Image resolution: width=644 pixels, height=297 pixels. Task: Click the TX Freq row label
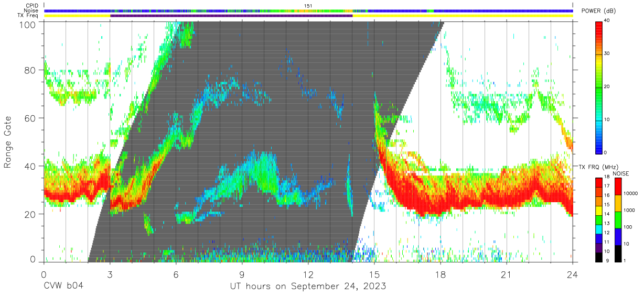coord(28,16)
